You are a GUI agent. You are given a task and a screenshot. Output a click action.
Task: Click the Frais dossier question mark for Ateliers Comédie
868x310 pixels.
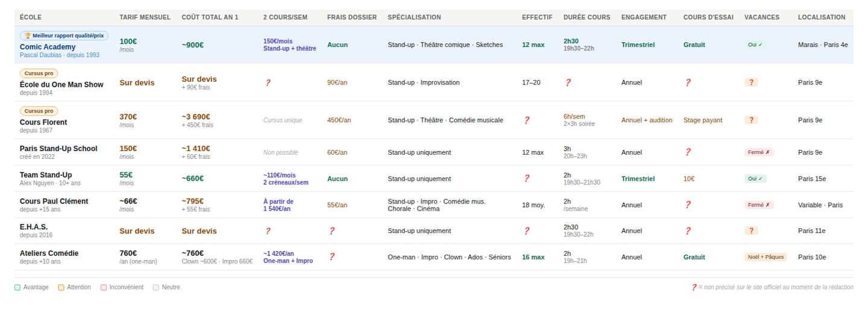(331, 257)
